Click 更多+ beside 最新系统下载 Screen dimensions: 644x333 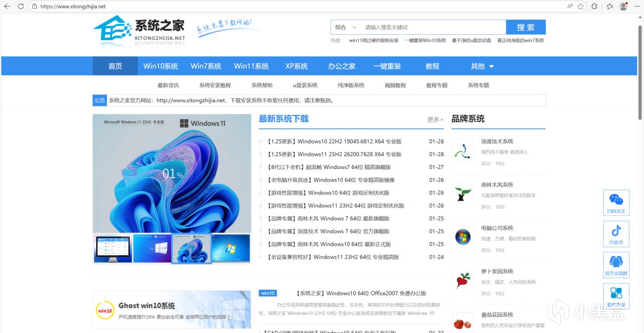435,120
